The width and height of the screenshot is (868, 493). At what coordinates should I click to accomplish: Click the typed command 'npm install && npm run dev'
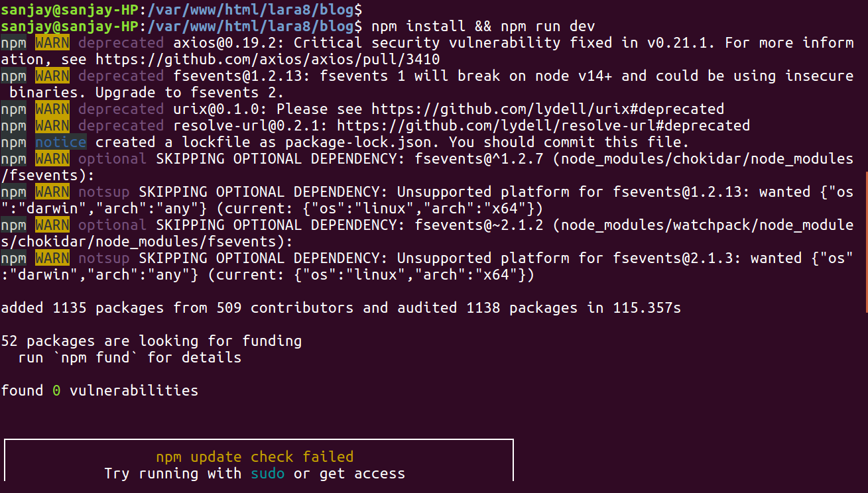(483, 27)
